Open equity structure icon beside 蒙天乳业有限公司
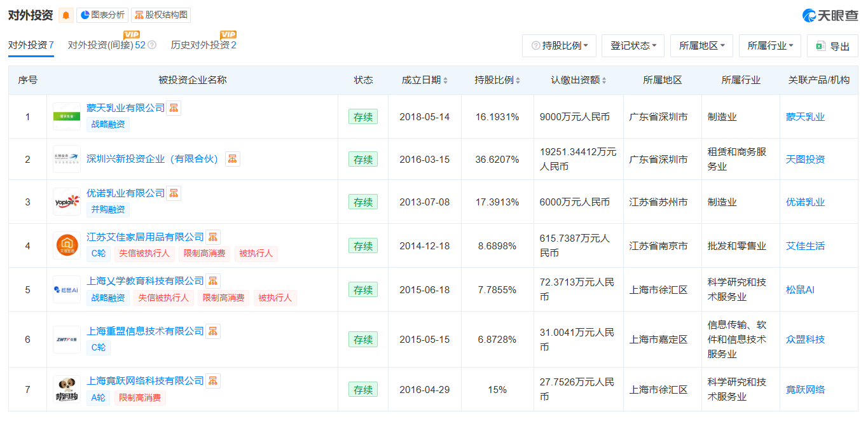868x421 pixels. (174, 108)
